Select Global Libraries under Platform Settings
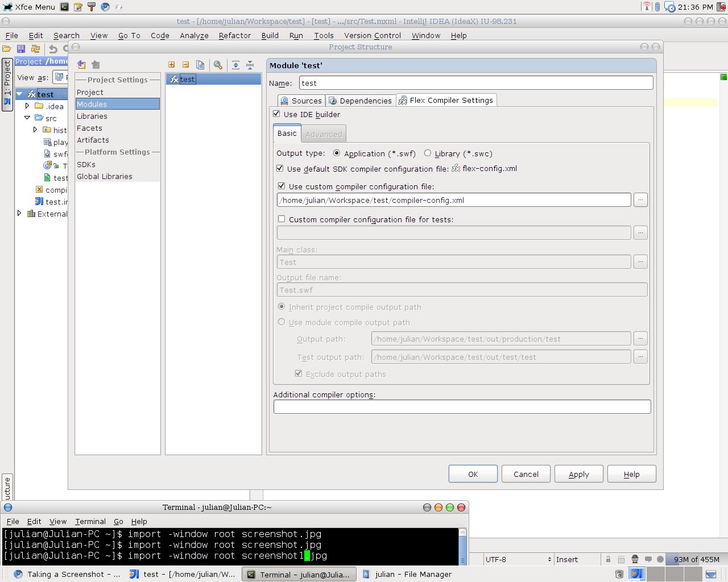Screen dimensions: 728x582 105,176
